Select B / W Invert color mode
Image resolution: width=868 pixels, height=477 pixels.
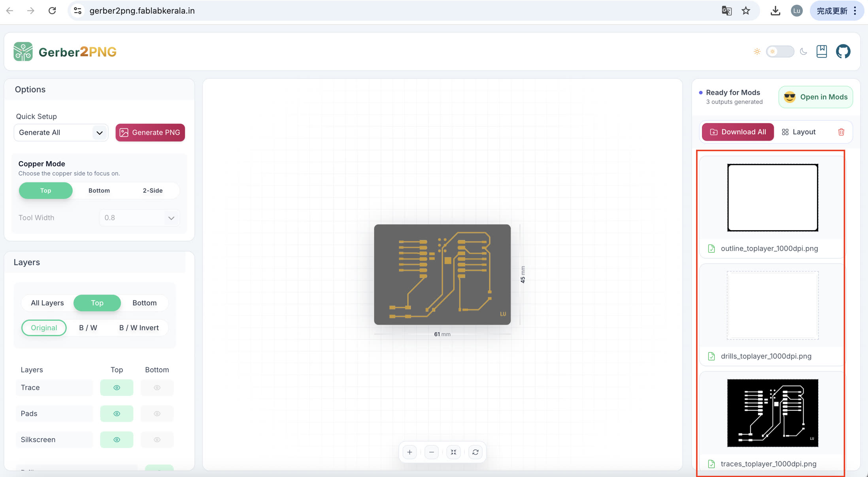(139, 328)
